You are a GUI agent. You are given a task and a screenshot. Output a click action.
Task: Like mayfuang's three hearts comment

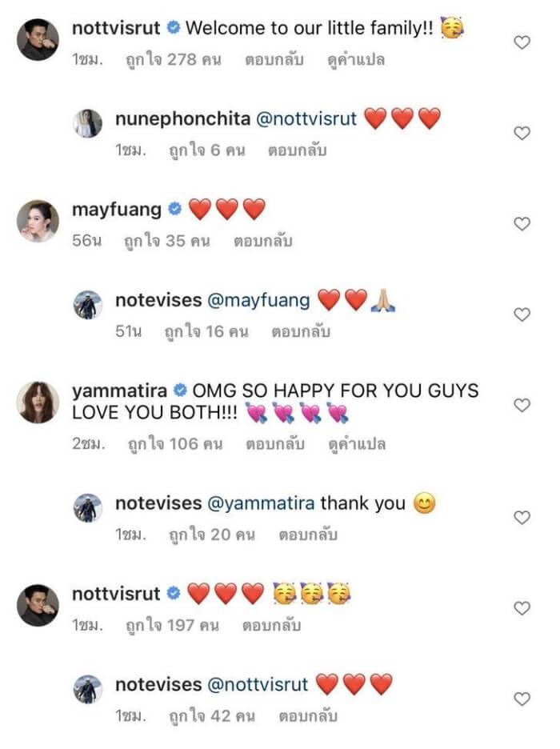tap(522, 224)
